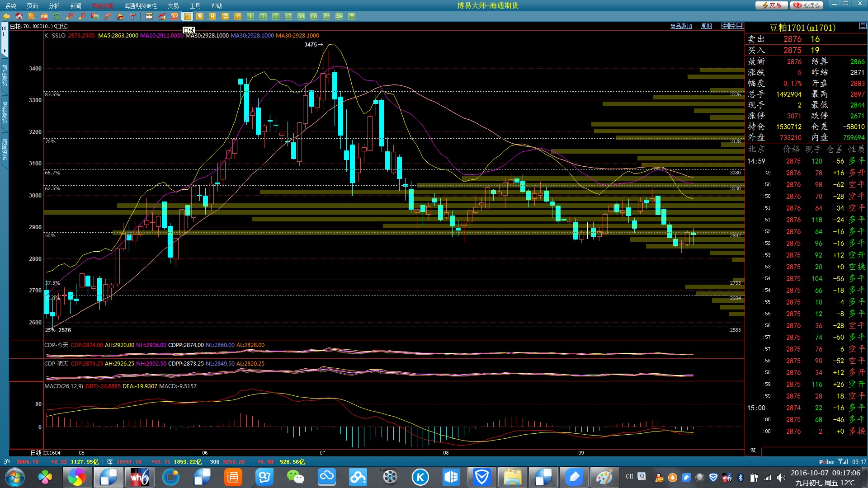Open the alert bell icon
868x488 pixels.
(x=120, y=16)
